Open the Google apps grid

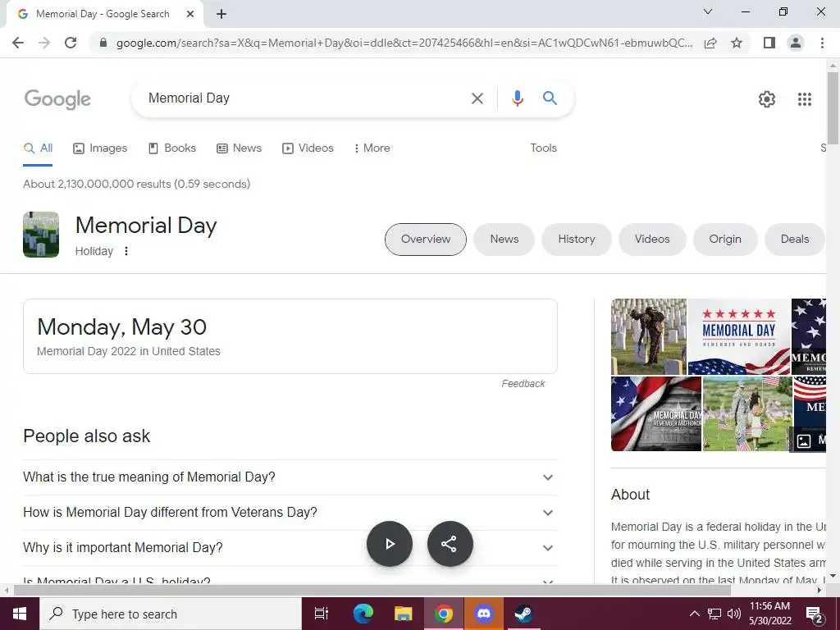click(x=804, y=99)
